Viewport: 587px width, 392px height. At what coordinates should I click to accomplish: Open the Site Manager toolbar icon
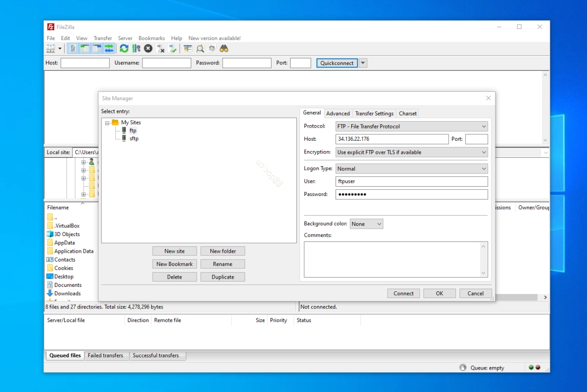click(x=50, y=48)
